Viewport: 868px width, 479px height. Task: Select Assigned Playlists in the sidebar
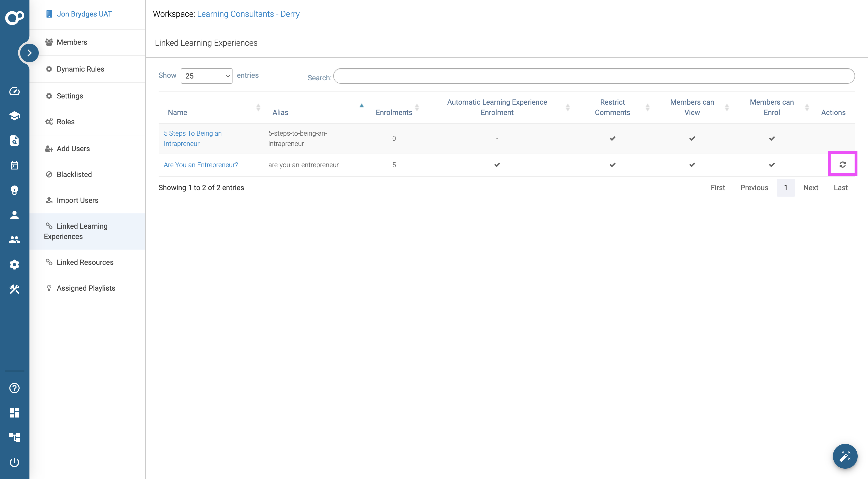tap(86, 288)
